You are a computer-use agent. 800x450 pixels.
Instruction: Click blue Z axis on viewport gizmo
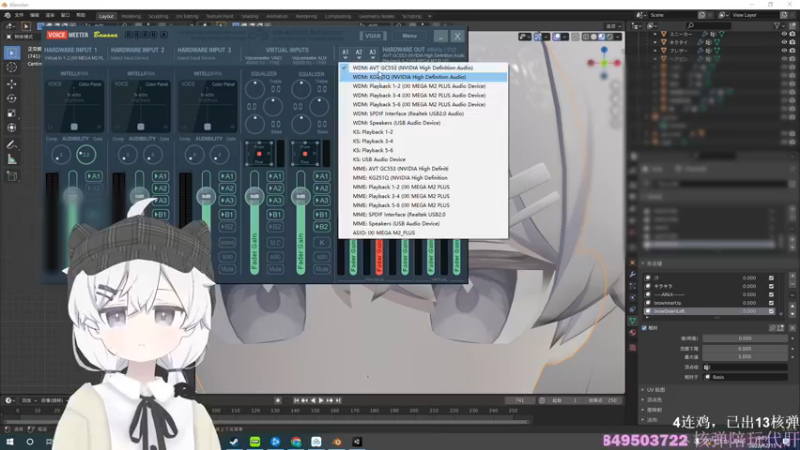click(x=604, y=50)
